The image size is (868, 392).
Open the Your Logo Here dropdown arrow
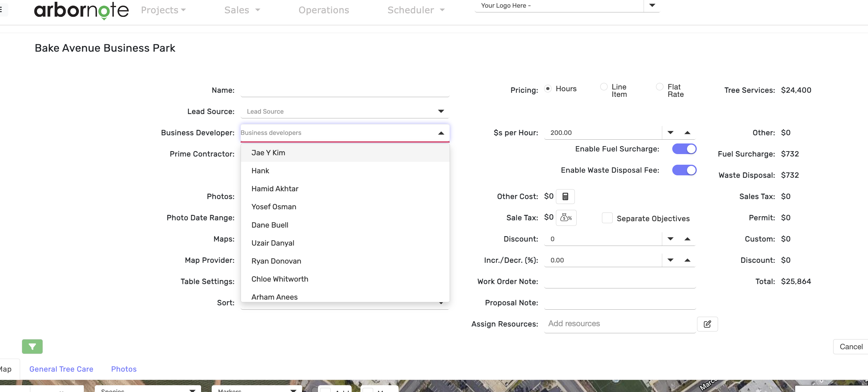[x=652, y=5]
